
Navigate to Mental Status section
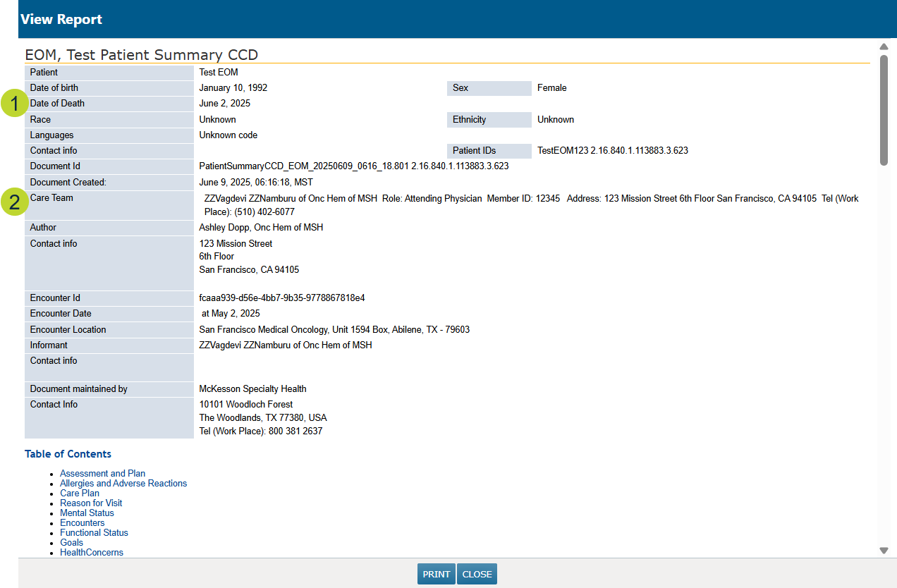[87, 513]
